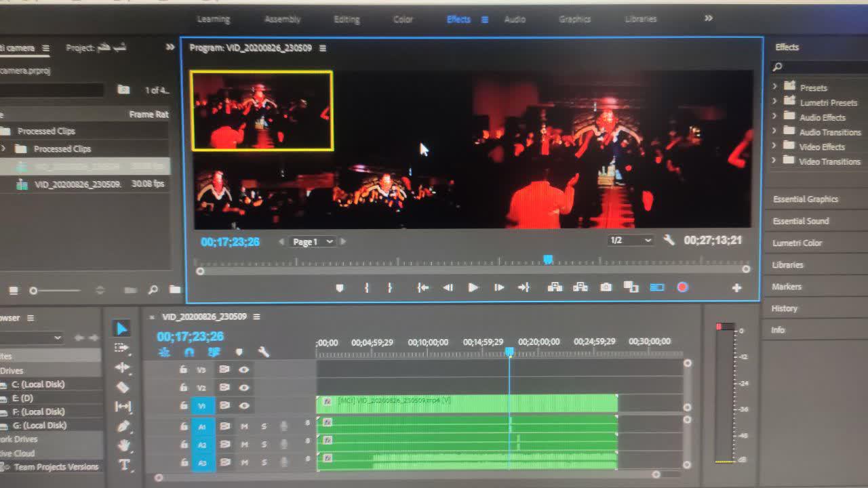This screenshot has height=488, width=868.
Task: Solo track A2
Action: [x=264, y=445]
